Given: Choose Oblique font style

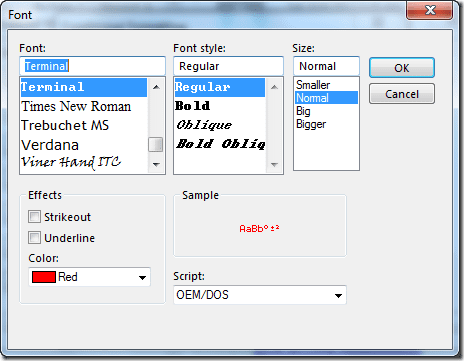Looking at the screenshot, I should pos(220,125).
